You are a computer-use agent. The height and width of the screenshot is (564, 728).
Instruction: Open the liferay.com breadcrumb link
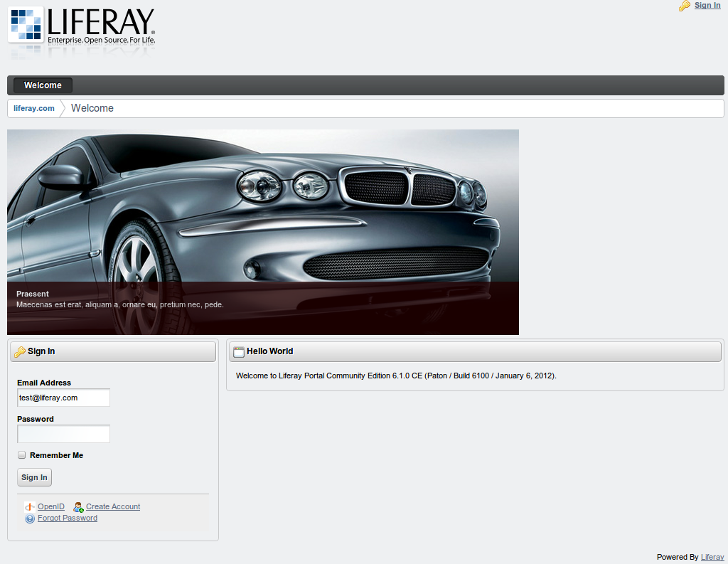34,108
